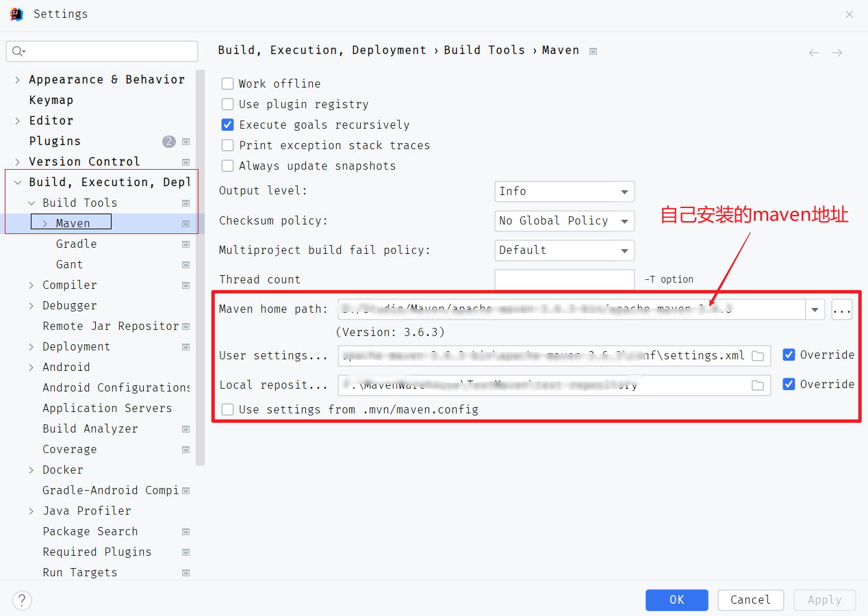Click the IntelliJ logo in title bar
Screen dimensions: 868x616
pos(17,14)
